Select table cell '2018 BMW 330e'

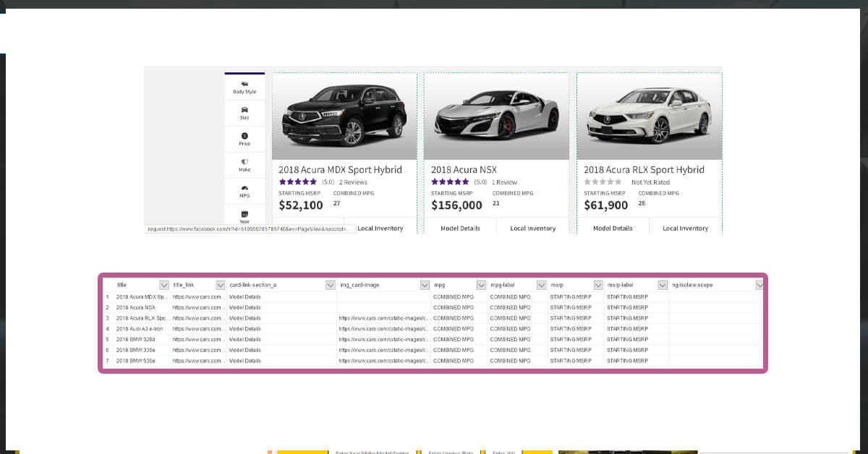click(142, 350)
